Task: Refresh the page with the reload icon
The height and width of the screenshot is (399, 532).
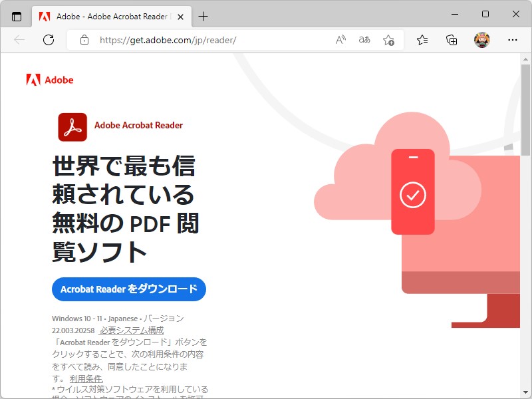Action: (48, 40)
